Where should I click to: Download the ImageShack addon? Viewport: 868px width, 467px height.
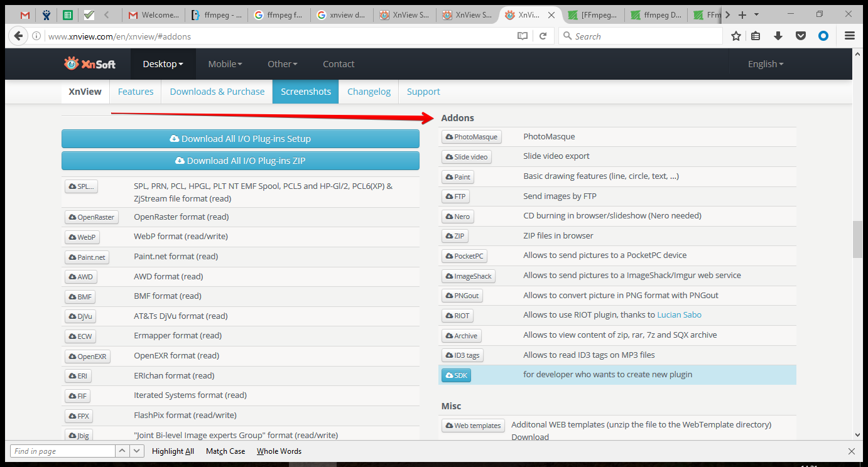coord(469,276)
